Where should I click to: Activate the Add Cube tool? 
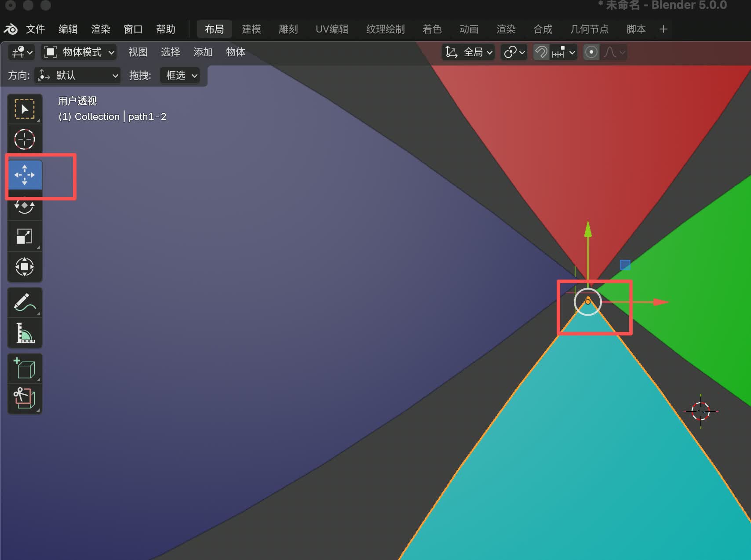[x=25, y=368]
